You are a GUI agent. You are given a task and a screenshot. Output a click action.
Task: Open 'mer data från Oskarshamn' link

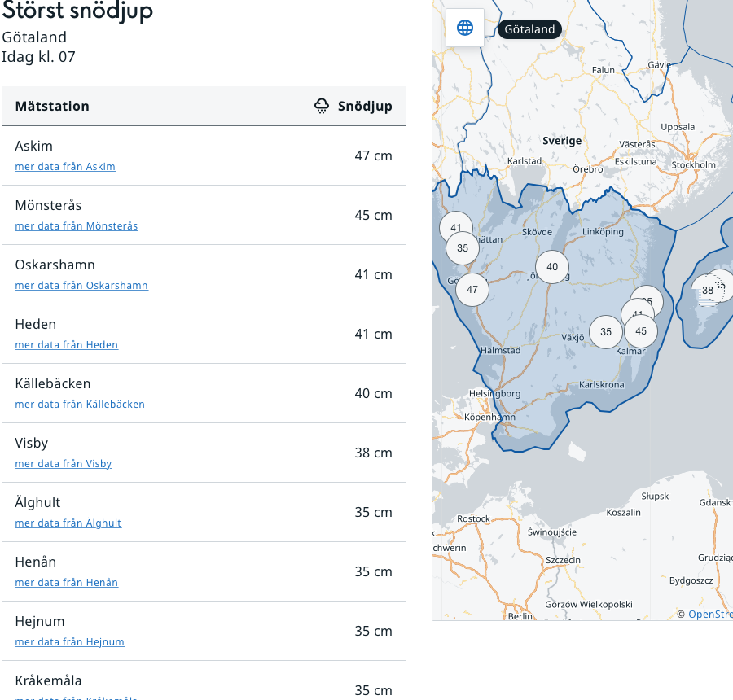[x=81, y=286]
